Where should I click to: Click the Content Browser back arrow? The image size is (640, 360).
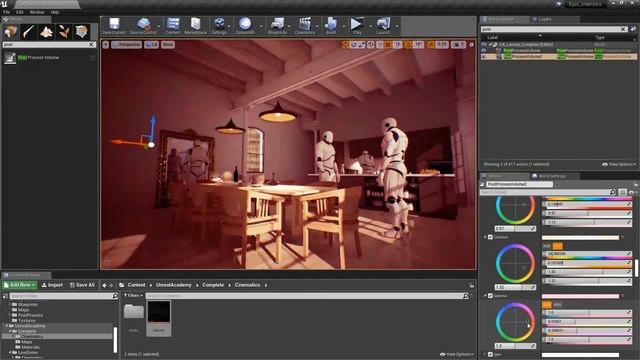pos(104,285)
